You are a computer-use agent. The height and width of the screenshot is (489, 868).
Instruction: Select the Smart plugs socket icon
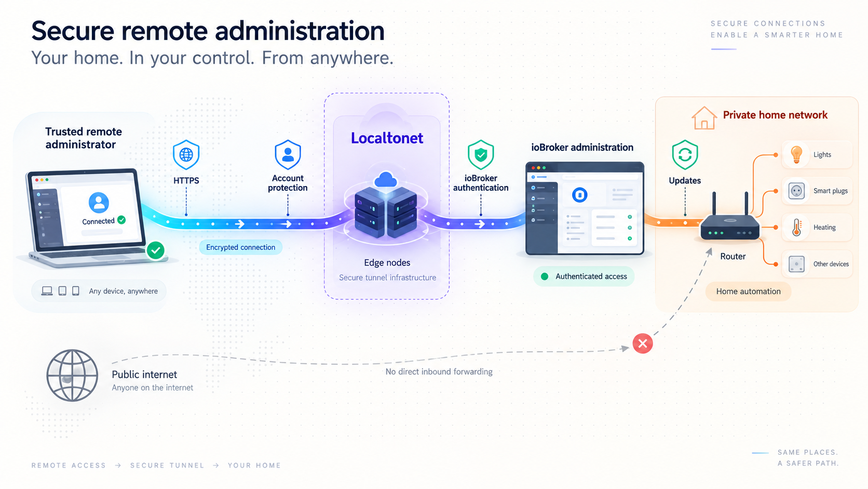click(796, 191)
